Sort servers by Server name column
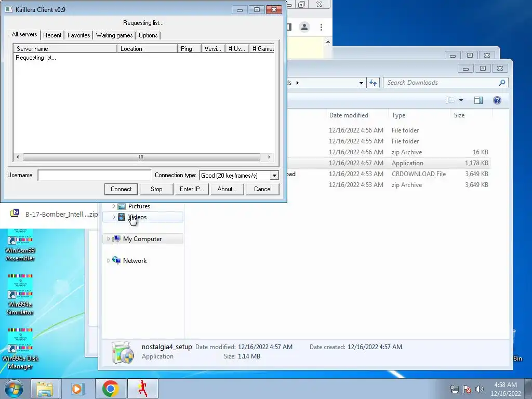Viewport: 532px width, 399px height. (65, 48)
